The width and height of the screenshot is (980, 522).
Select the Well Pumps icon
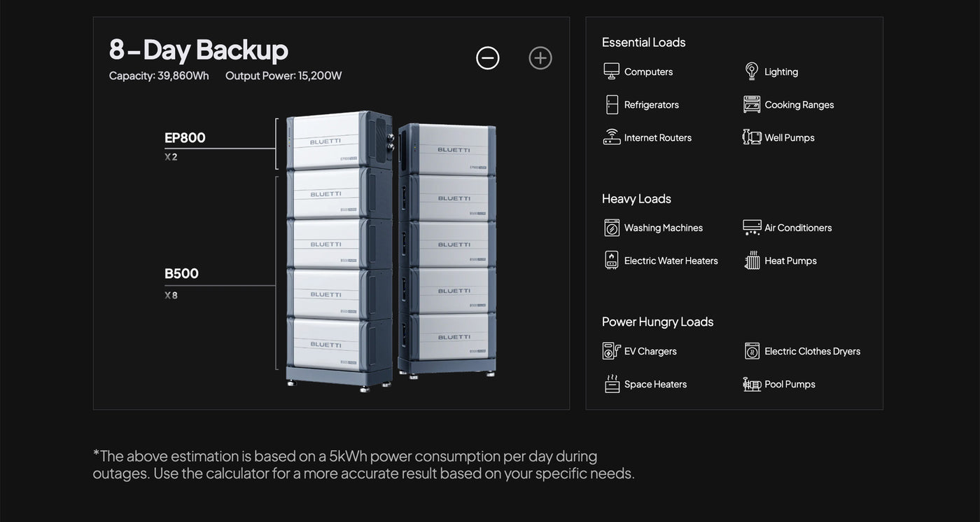point(752,137)
